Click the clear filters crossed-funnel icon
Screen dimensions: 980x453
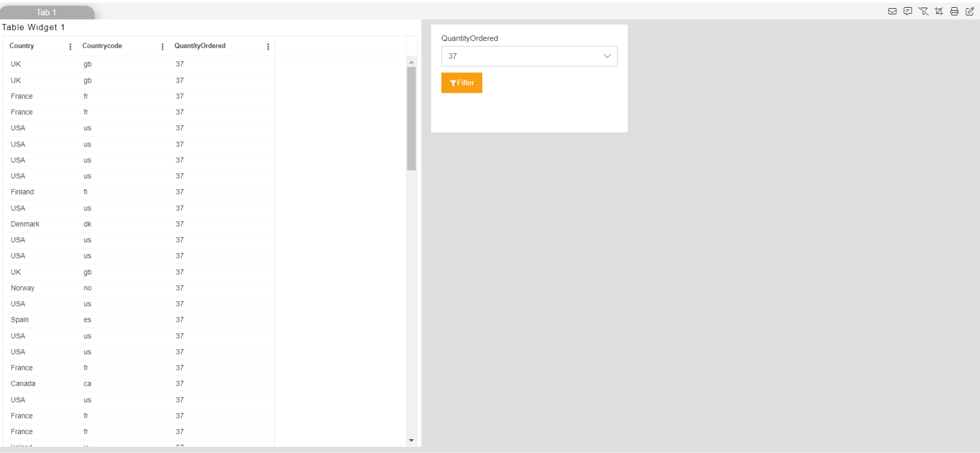click(x=923, y=11)
